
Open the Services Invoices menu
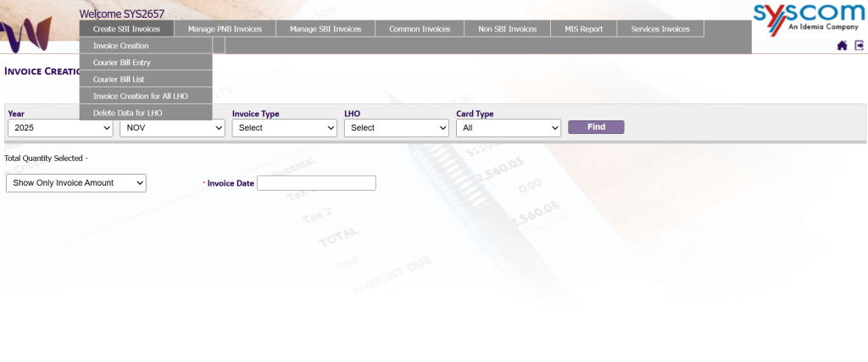[x=660, y=29]
